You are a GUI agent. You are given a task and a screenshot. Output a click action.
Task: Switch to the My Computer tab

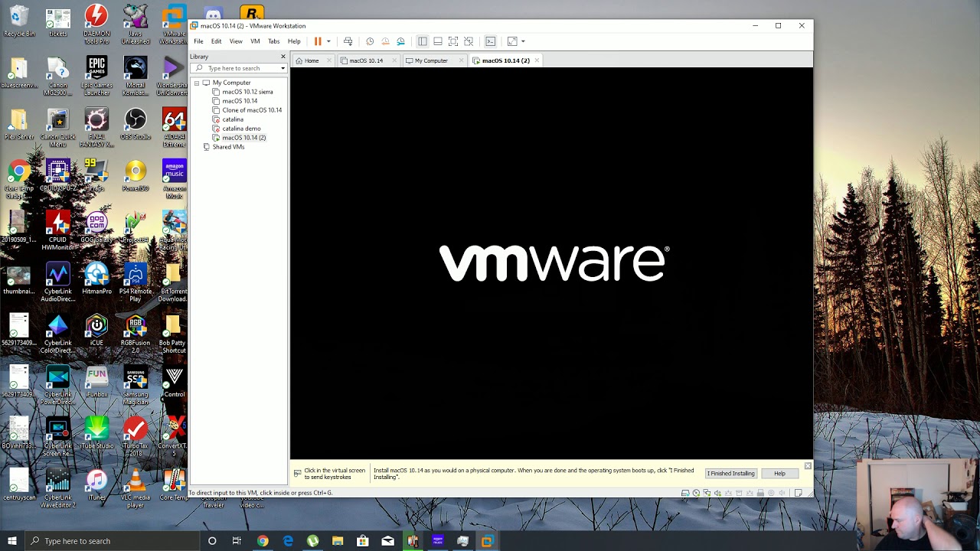pyautogui.click(x=431, y=60)
